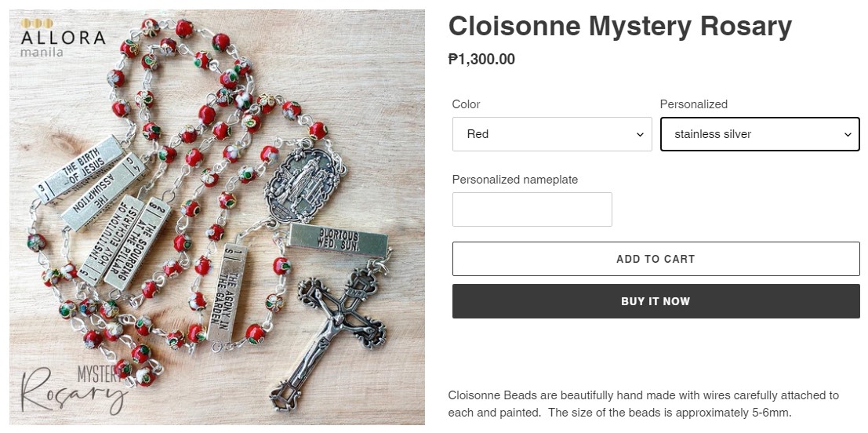Click the Add to Cart button
The height and width of the screenshot is (433, 868).
(656, 259)
